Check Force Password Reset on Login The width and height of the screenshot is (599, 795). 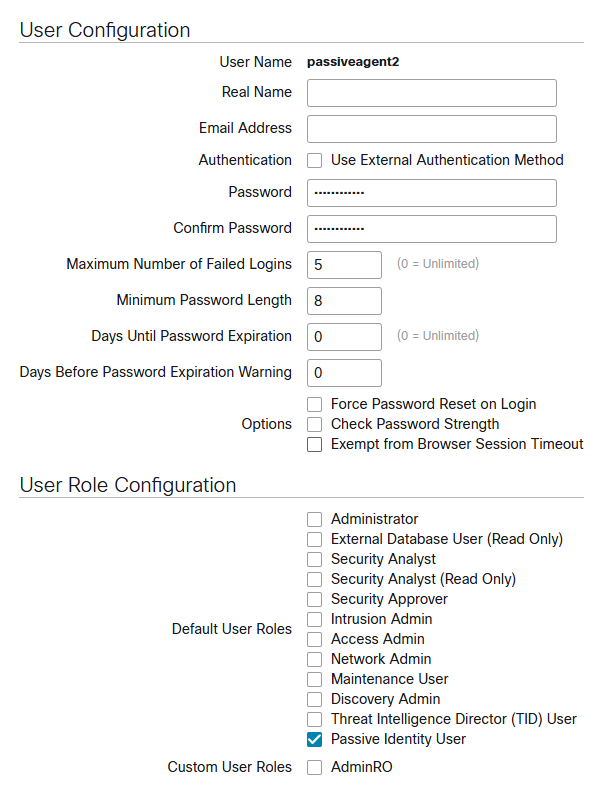314,405
